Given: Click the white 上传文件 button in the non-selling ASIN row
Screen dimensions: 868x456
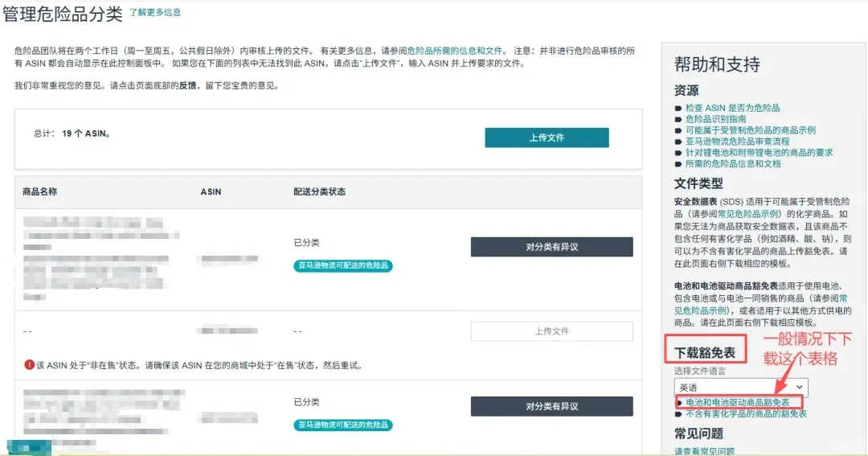Looking at the screenshot, I should (552, 331).
